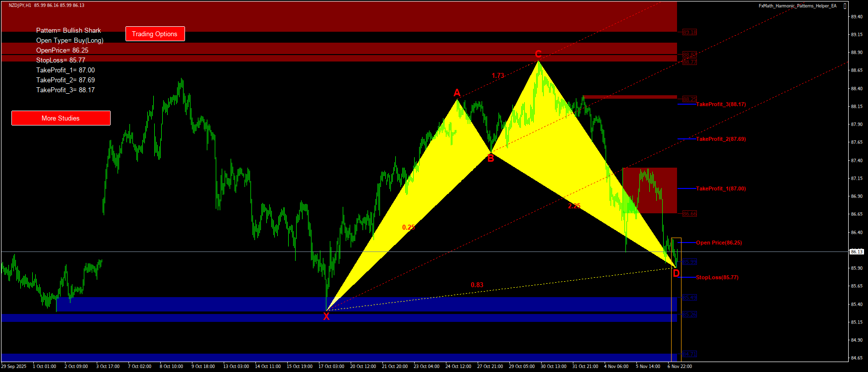Screen dimensions: 868x372
Task: Click the 89.18 resistance price tag
Action: [689, 32]
